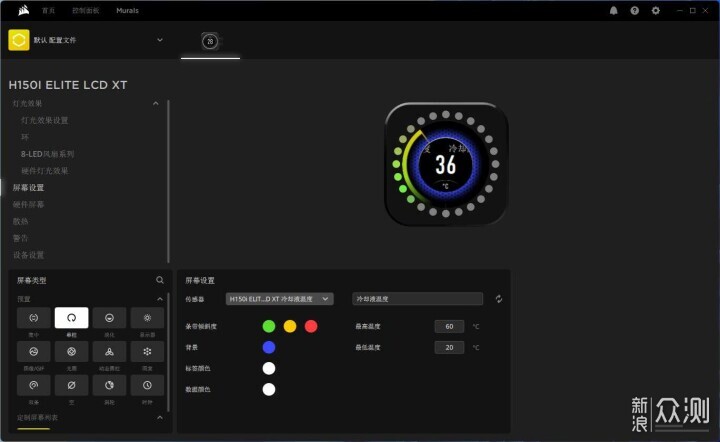Image resolution: width=720 pixels, height=442 pixels.
Task: Click the H150I ELITE LCD XT title
Action: [68, 85]
